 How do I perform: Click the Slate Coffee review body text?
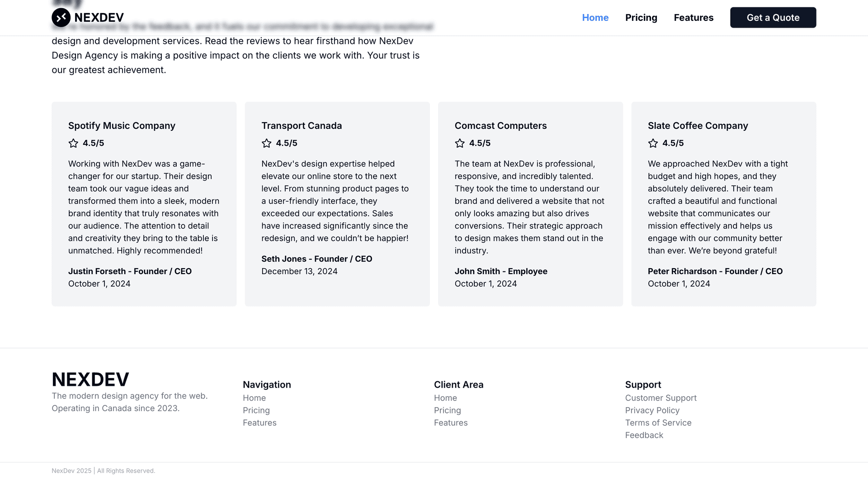718,207
